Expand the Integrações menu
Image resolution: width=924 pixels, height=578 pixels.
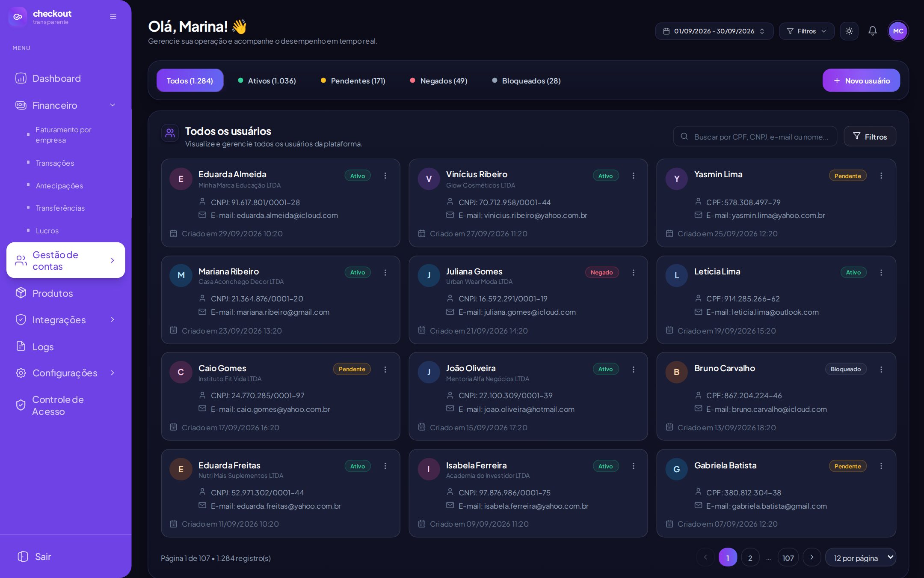click(x=65, y=320)
